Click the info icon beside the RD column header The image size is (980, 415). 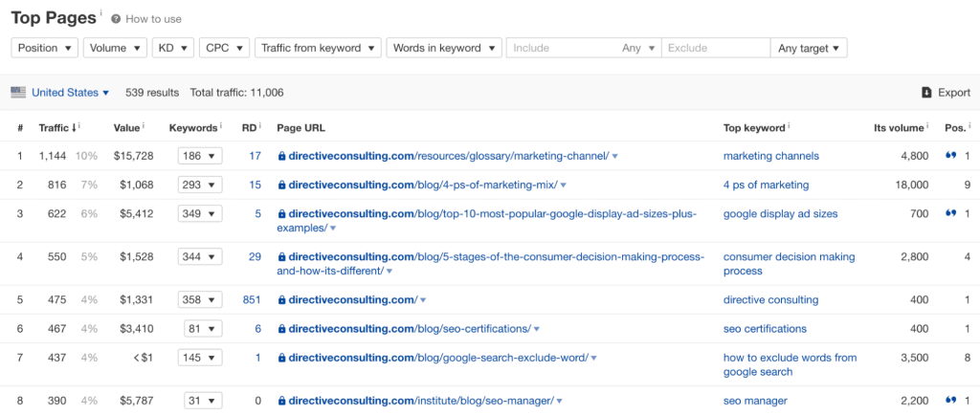click(x=260, y=126)
